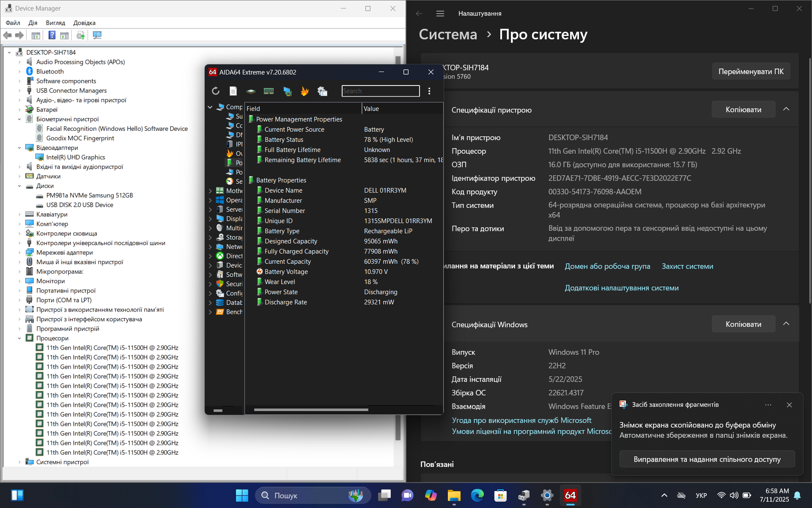This screenshot has height=508, width=812.
Task: Click the Перейменувати ПК button
Action: coord(751,71)
